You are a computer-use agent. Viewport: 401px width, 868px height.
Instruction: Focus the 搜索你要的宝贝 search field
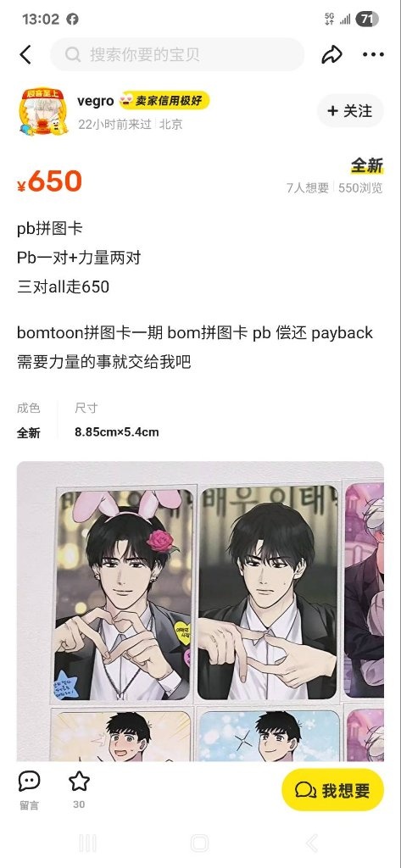tap(177, 54)
